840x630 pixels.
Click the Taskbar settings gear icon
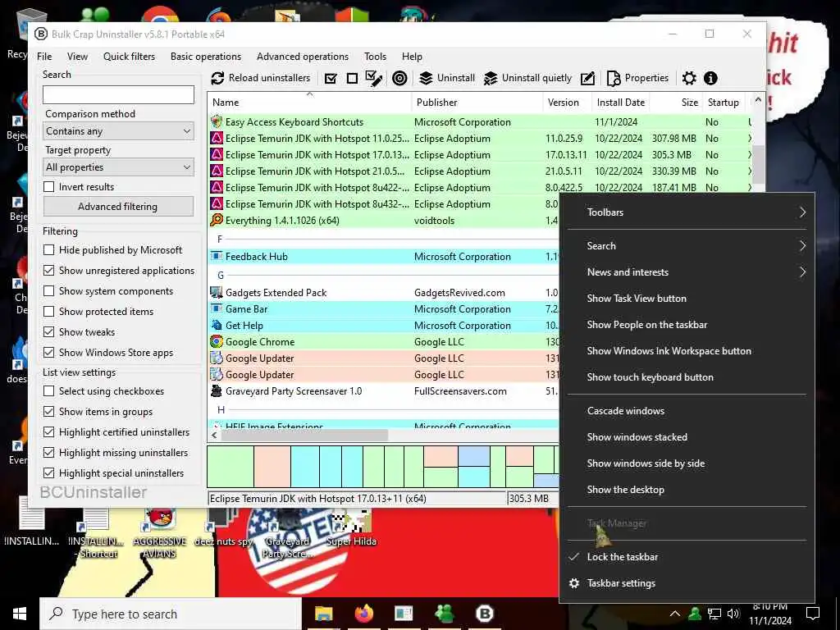(x=574, y=583)
